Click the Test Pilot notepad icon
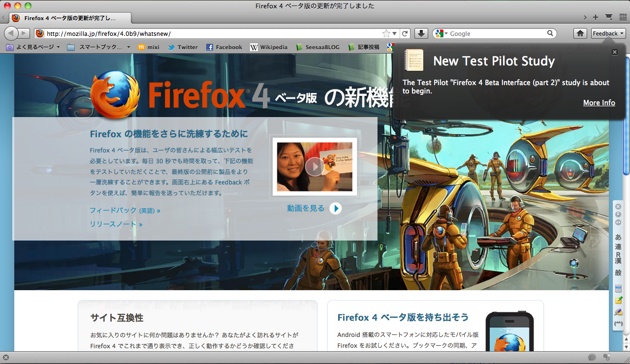Screen dimensions: 630x364 coord(413,60)
